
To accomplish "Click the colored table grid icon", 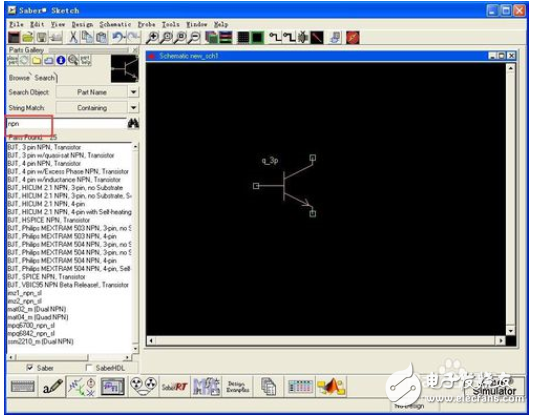I will click(300, 387).
